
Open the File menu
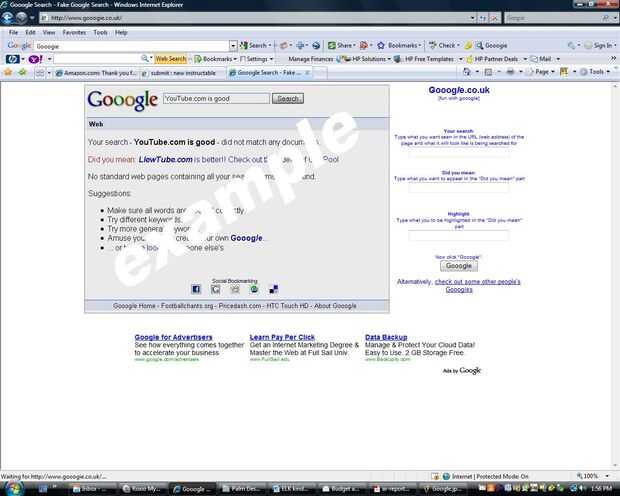coord(13,32)
